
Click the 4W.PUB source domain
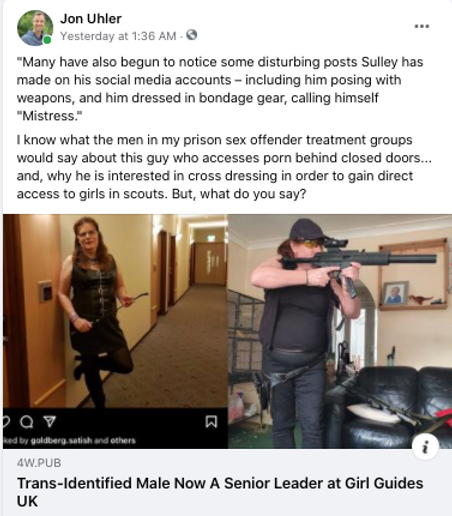point(39,463)
